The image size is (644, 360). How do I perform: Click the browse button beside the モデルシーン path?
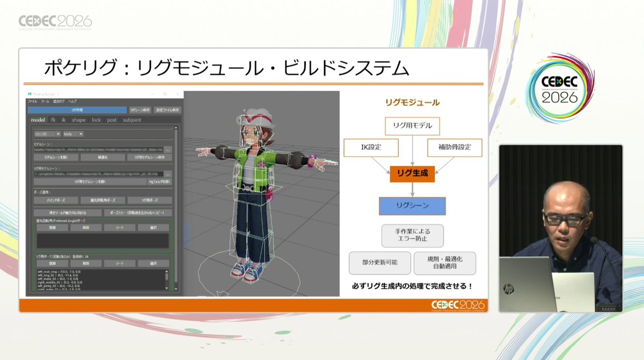[x=168, y=150]
